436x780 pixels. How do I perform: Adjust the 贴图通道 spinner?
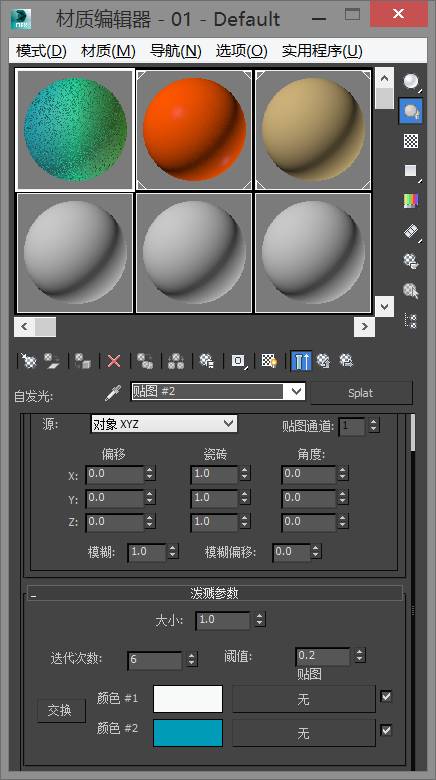(x=374, y=425)
